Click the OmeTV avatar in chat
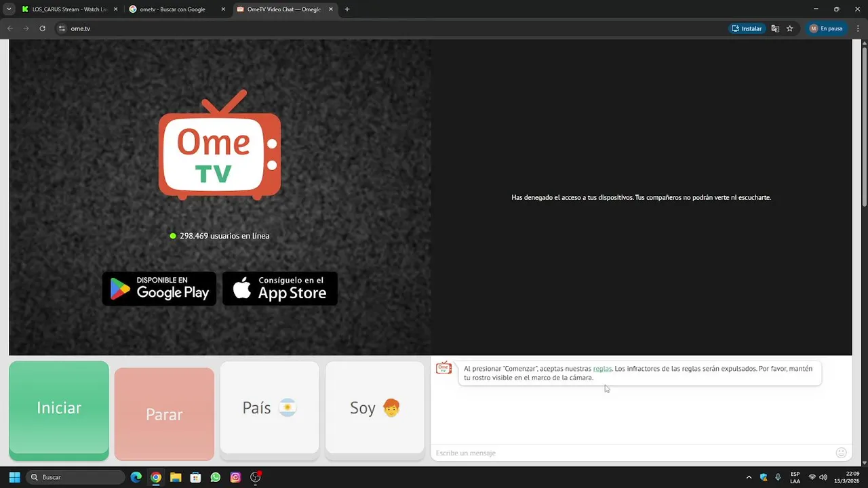The width and height of the screenshot is (868, 488). [x=444, y=368]
